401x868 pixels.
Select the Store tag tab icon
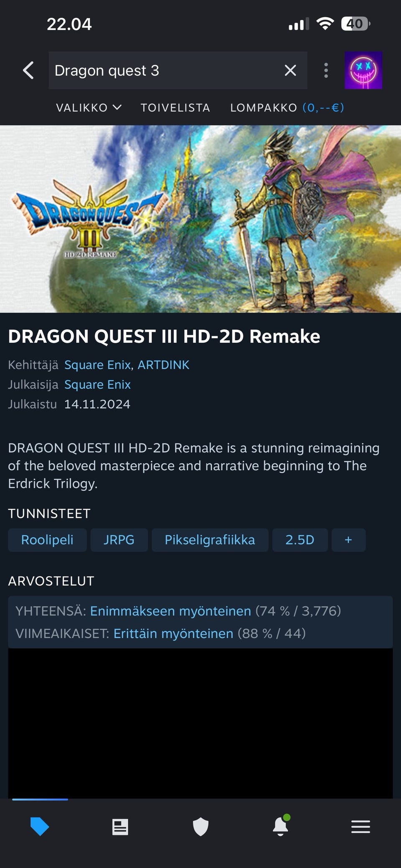(40, 827)
